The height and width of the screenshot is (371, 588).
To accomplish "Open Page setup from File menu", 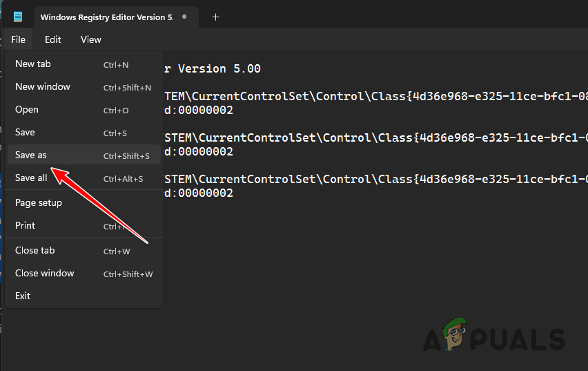I will (84, 203).
